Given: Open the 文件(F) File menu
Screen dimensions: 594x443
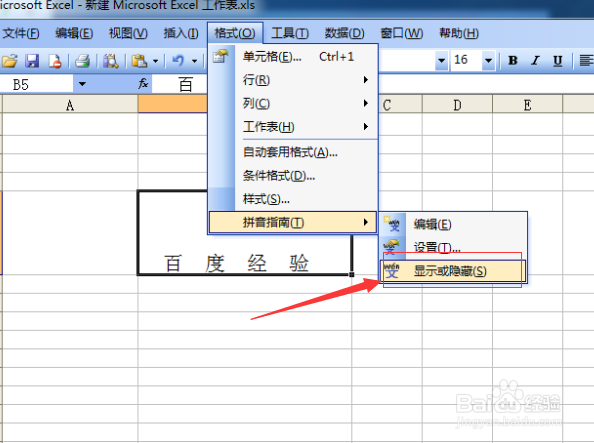Looking at the screenshot, I should coord(21,33).
